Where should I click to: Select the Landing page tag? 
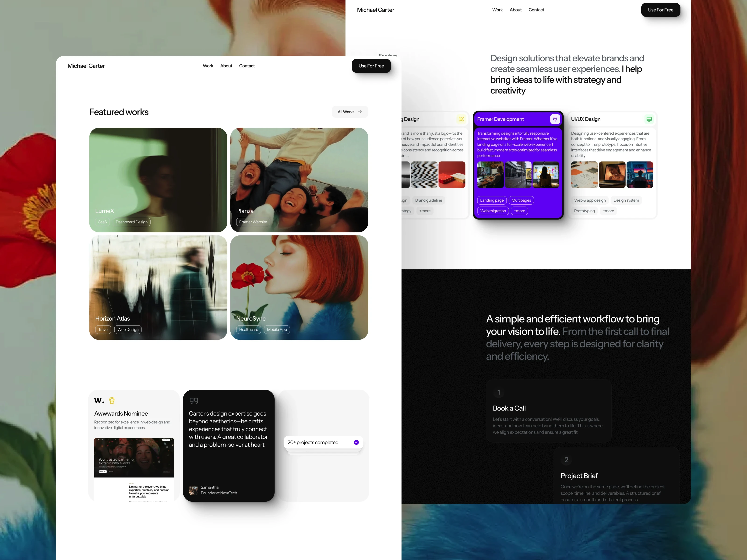[x=492, y=200]
